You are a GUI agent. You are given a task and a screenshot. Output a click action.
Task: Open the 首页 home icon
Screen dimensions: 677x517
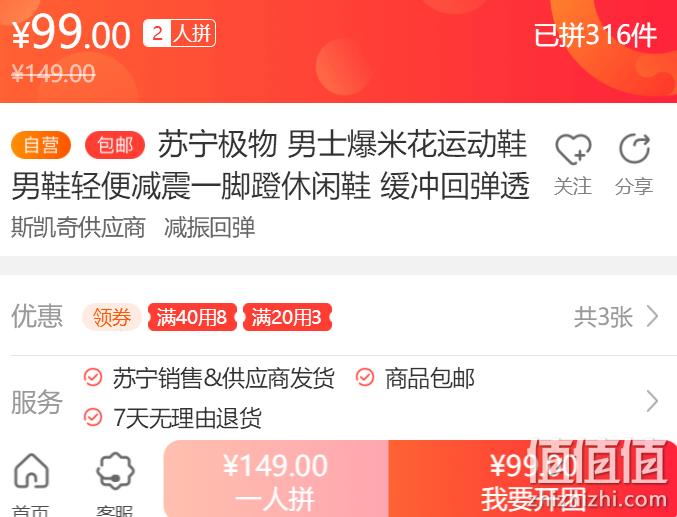click(x=31, y=471)
